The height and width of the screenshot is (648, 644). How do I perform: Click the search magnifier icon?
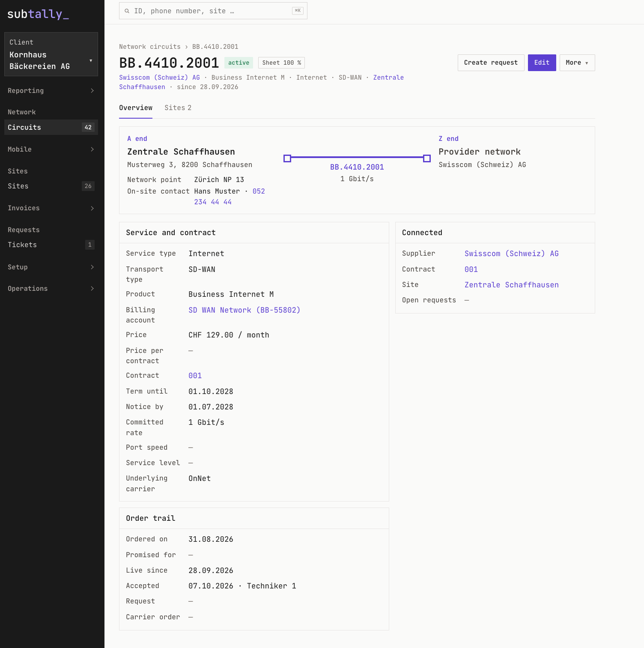(127, 11)
